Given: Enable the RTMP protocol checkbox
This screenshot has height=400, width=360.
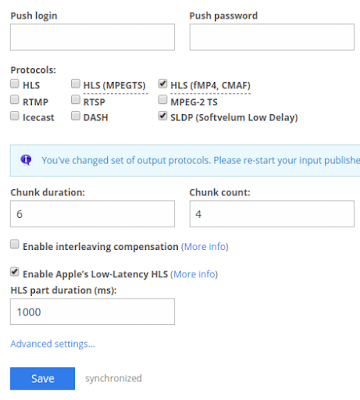Looking at the screenshot, I should pyautogui.click(x=15, y=100).
